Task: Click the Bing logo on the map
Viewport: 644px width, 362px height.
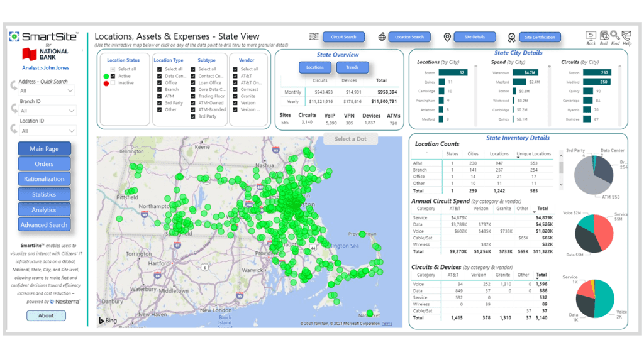Action: coord(106,321)
